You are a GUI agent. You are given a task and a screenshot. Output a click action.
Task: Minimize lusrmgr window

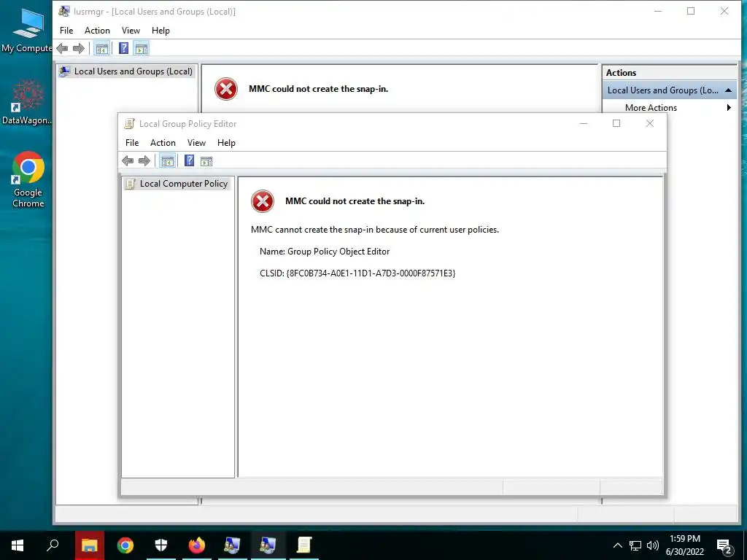point(658,12)
